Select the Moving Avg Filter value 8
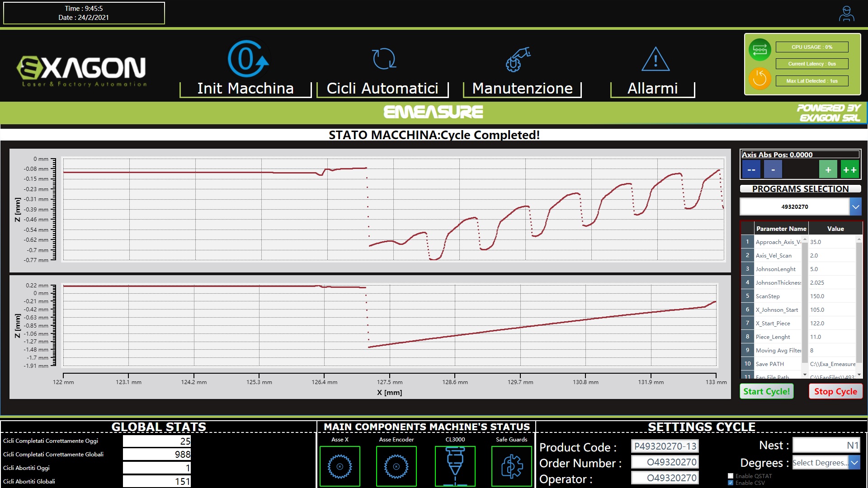 [x=832, y=350]
